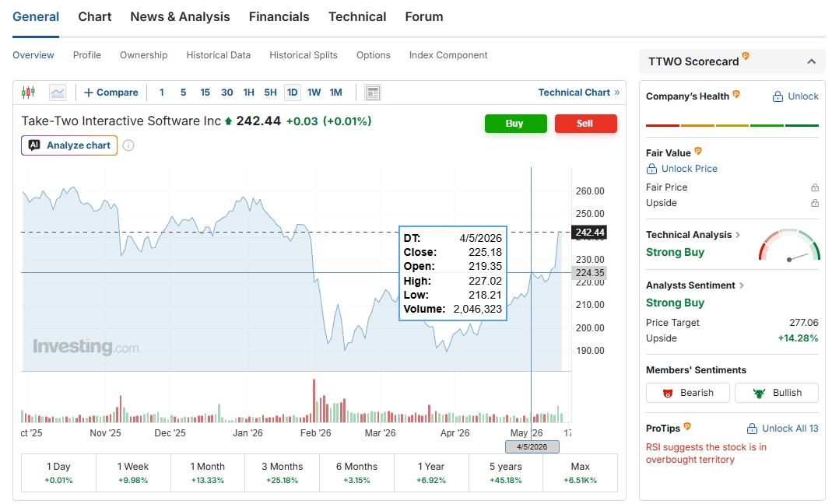Go to the Ownership sub-tab
This screenshot has height=504, width=839.
(x=143, y=55)
